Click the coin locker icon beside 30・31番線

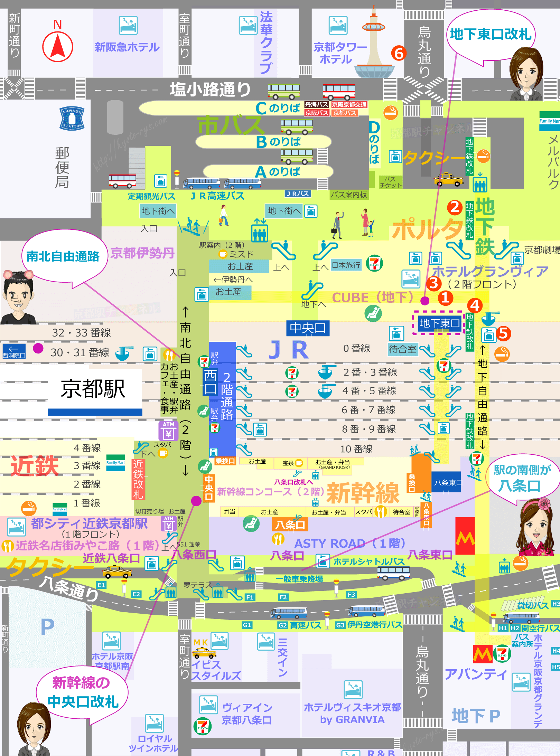tap(150, 354)
